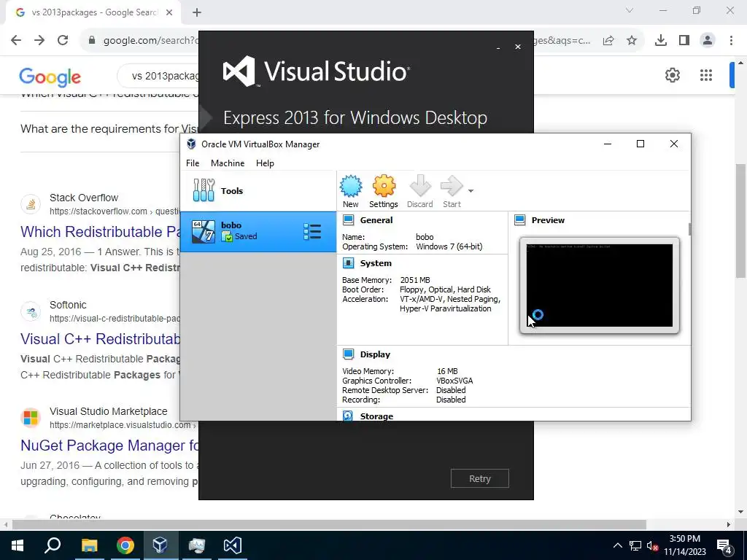Reload the Chrome page
Viewport: 747px width, 560px height.
point(63,40)
